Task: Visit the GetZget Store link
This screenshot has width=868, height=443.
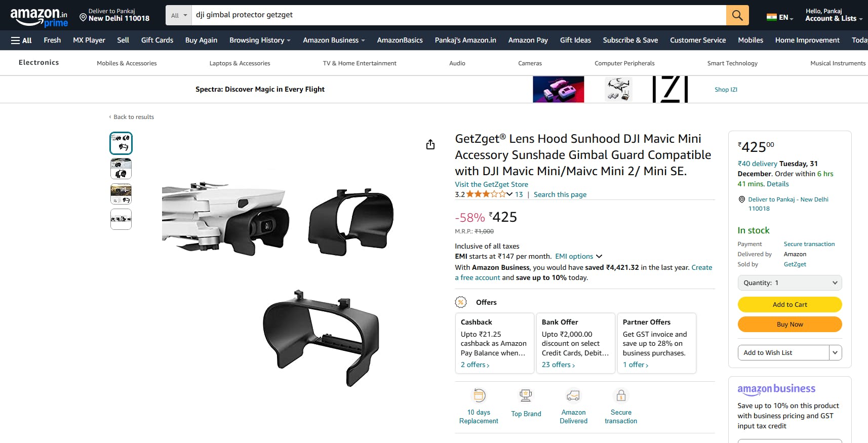Action: coord(491,184)
